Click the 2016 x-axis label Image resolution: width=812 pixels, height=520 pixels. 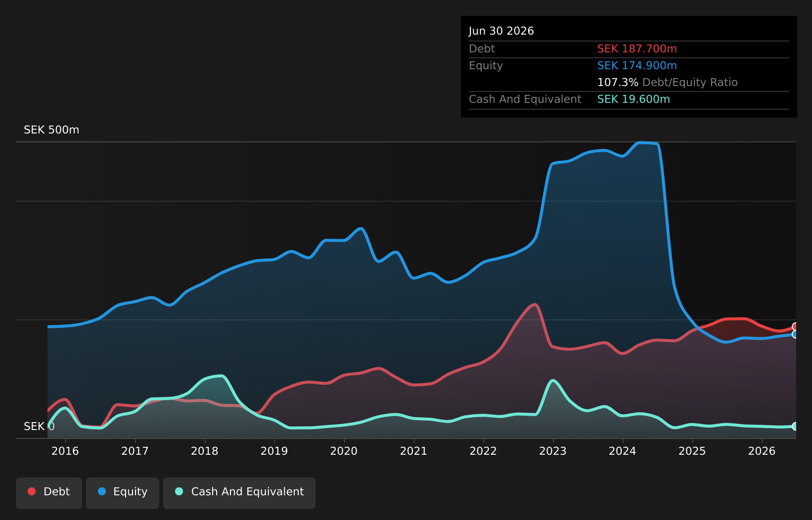point(65,451)
